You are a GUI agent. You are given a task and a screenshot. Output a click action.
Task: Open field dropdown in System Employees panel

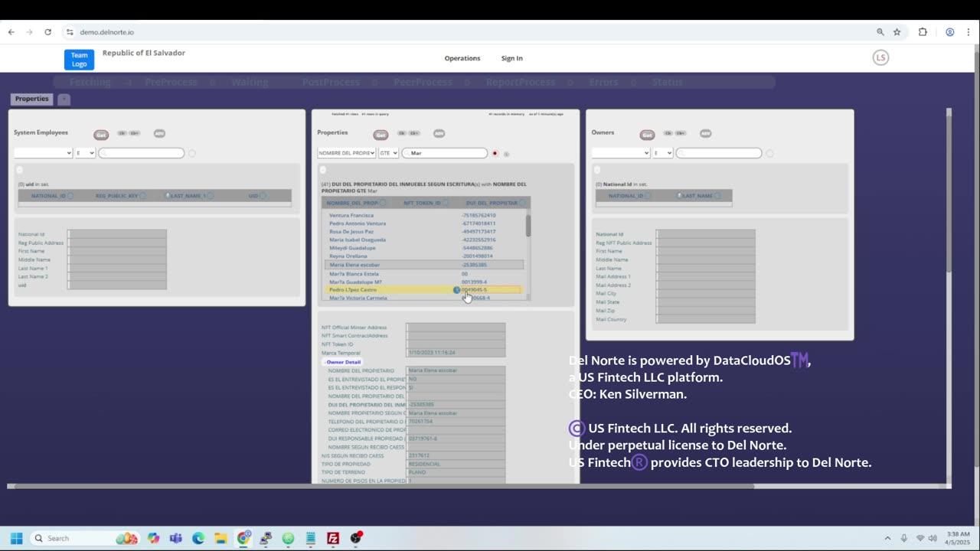tap(43, 153)
